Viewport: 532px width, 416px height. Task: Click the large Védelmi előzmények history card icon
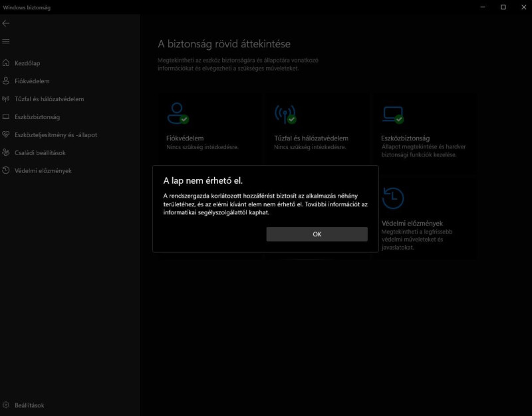point(393,198)
